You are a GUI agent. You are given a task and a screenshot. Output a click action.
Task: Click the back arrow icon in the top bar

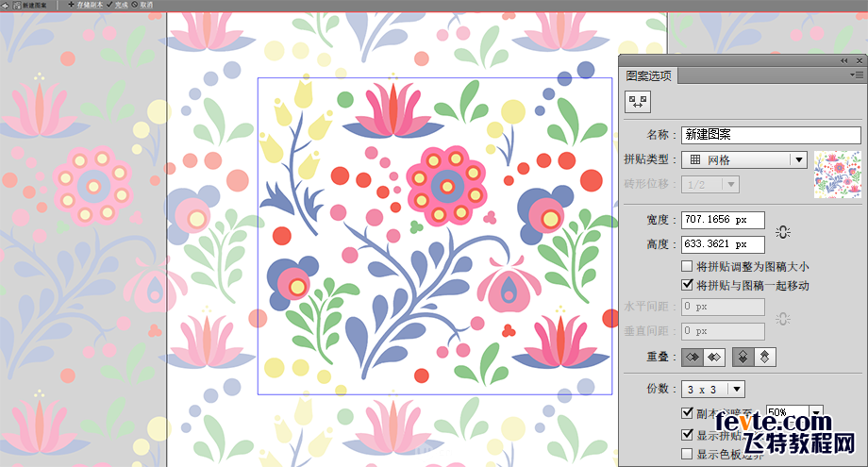point(5,5)
